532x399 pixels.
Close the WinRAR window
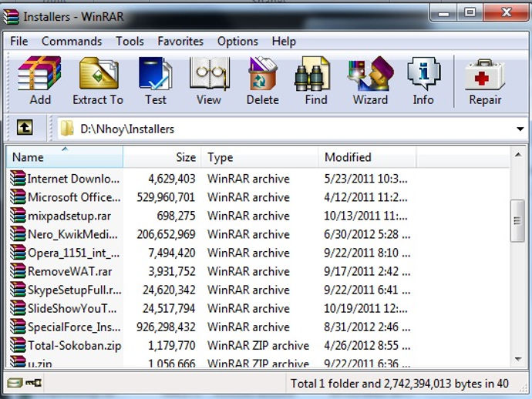tap(507, 13)
